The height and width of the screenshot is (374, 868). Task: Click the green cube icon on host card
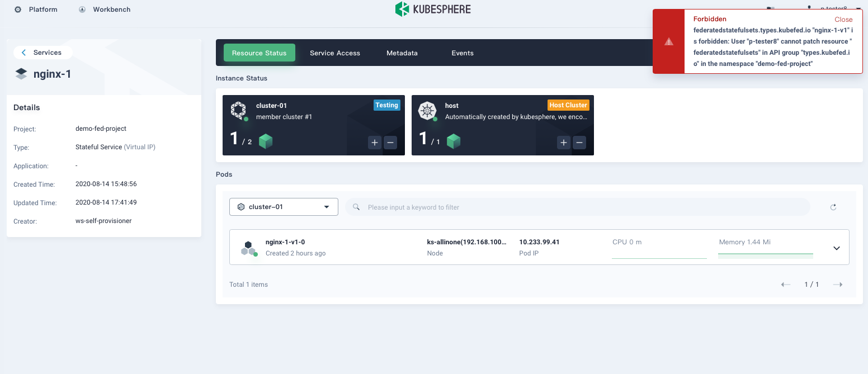coord(454,141)
